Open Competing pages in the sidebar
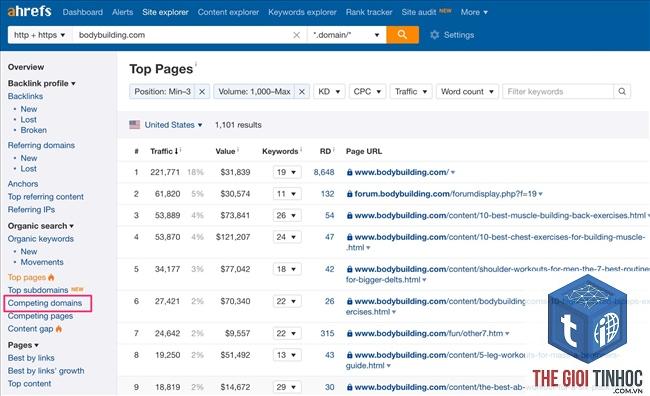Image resolution: width=650 pixels, height=396 pixels. 40,316
